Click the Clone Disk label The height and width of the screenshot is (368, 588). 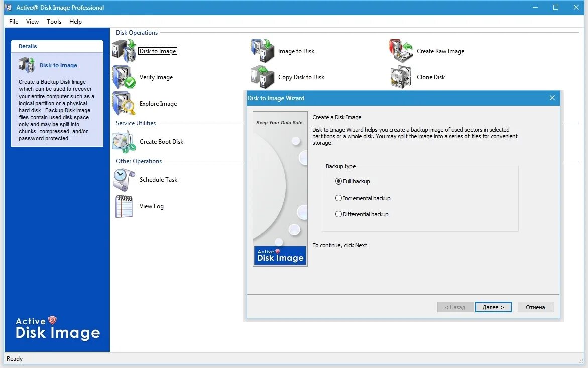coord(431,77)
